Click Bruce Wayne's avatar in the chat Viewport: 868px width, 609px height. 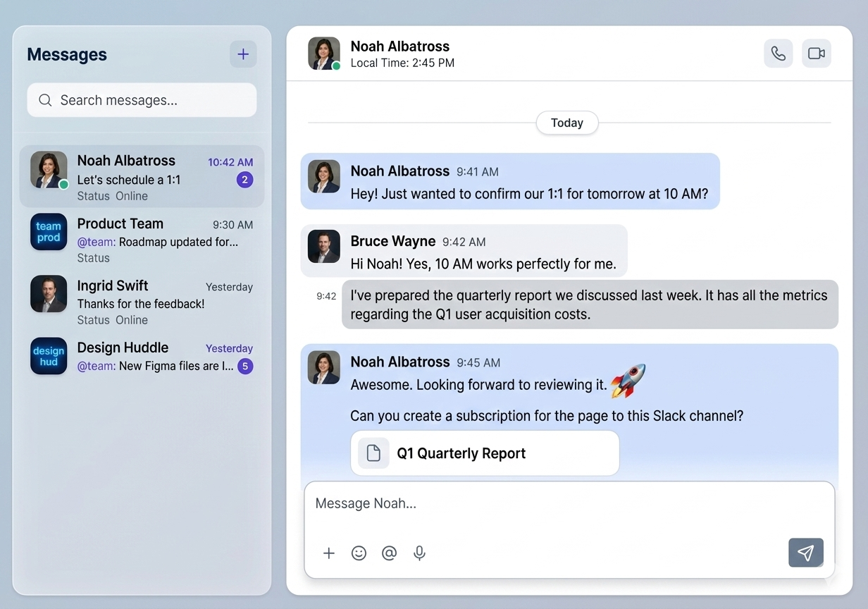point(324,246)
